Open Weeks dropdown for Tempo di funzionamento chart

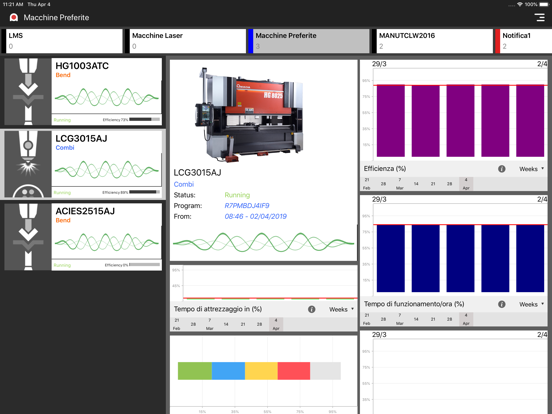(531, 304)
